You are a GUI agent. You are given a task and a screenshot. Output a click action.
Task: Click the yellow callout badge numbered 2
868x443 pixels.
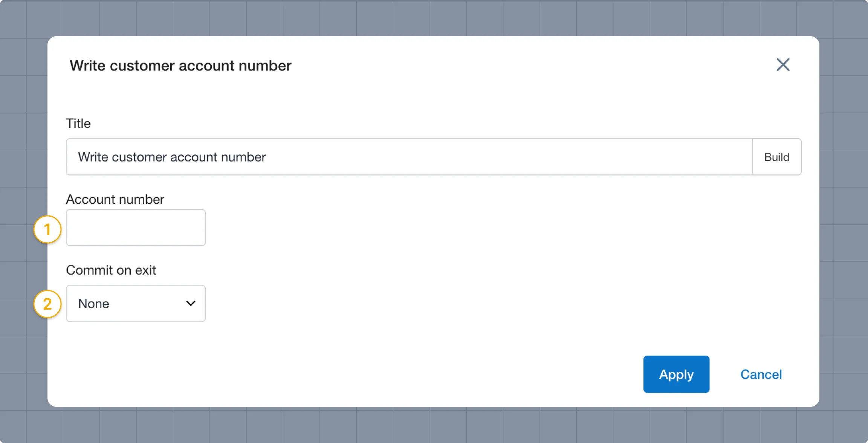(47, 304)
